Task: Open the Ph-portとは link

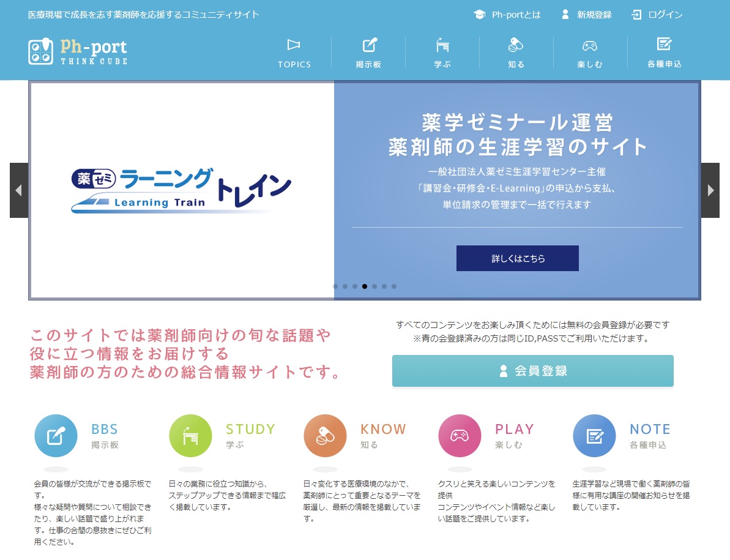Action: (x=516, y=15)
